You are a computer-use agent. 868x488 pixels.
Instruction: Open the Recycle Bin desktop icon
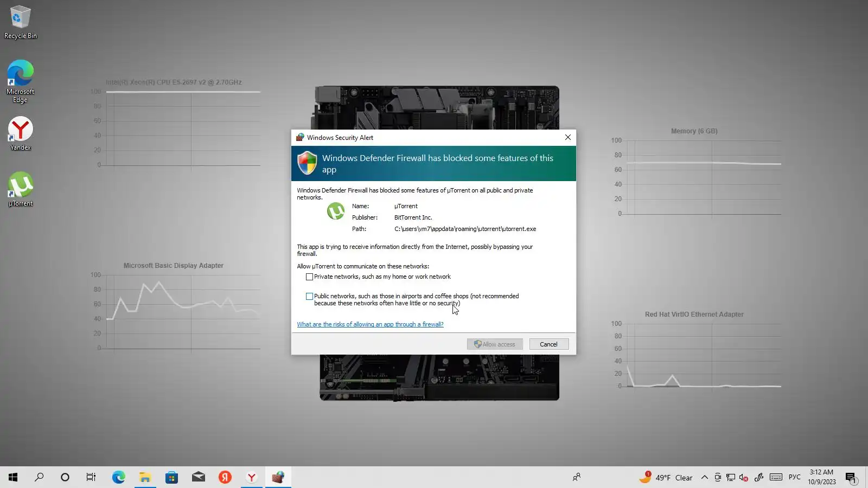21,22
